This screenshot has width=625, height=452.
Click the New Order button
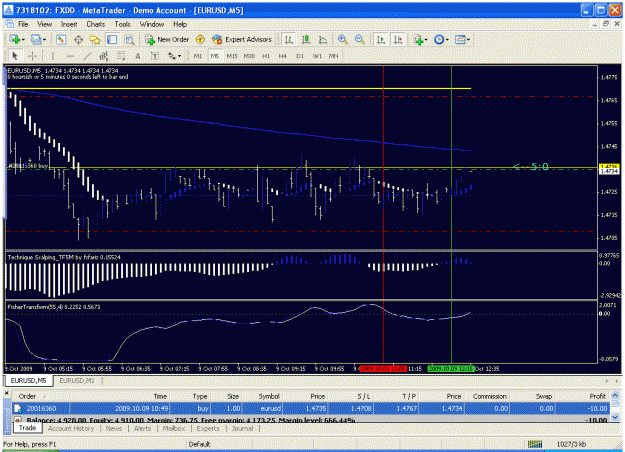[x=167, y=39]
